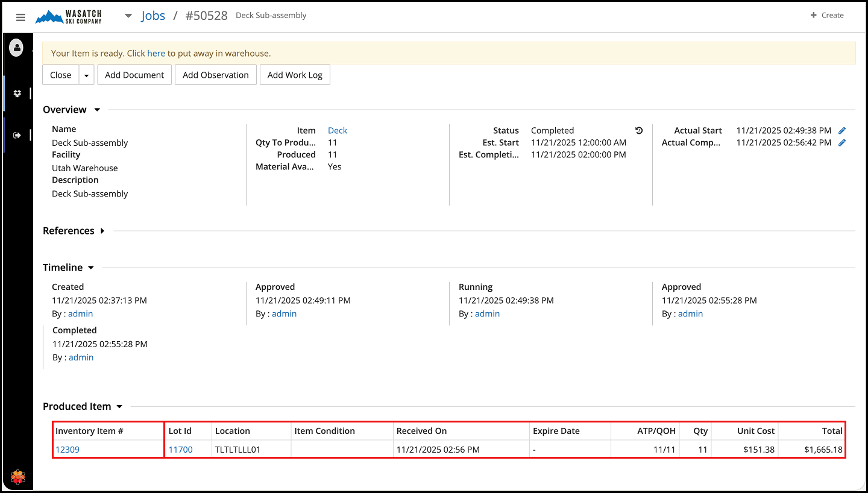Image resolution: width=868 pixels, height=493 pixels.
Task: Expand the References section
Action: (x=102, y=231)
